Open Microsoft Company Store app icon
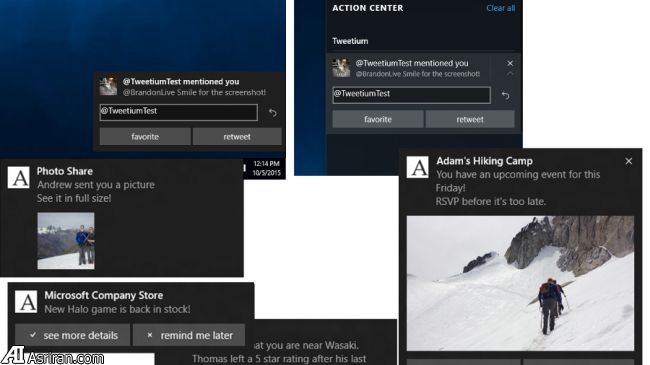The image size is (650, 365). tap(26, 302)
